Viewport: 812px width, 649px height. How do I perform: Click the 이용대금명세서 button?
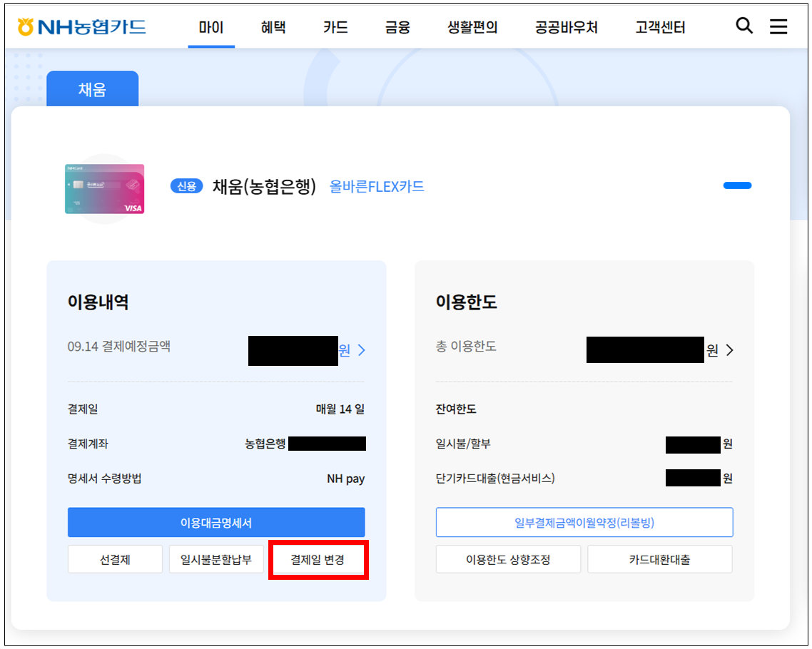coord(216,523)
